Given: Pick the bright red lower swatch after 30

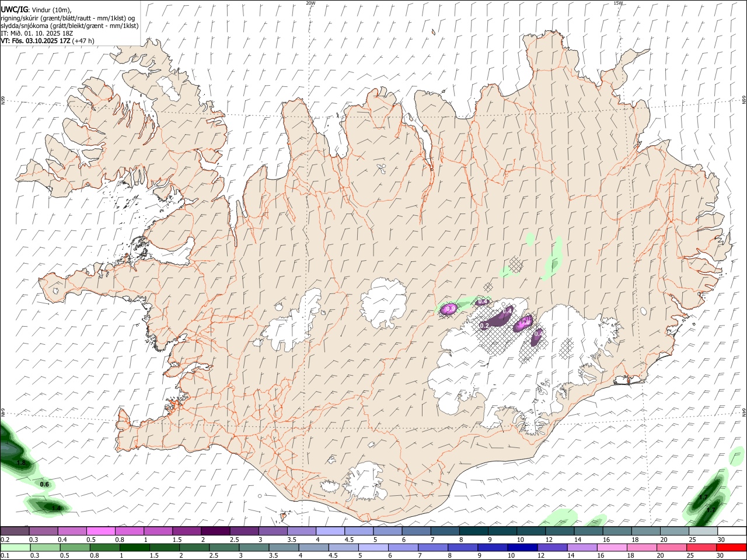Looking at the screenshot, I should pos(732,547).
